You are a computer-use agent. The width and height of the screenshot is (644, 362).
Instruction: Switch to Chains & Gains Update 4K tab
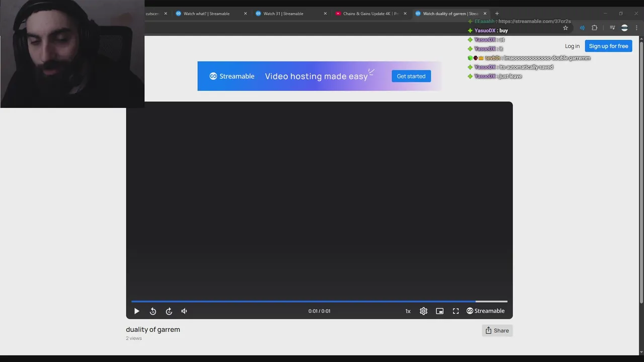pyautogui.click(x=370, y=14)
